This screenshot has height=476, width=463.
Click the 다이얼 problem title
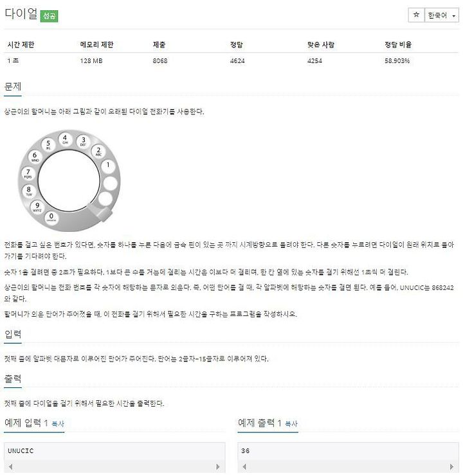tap(21, 13)
